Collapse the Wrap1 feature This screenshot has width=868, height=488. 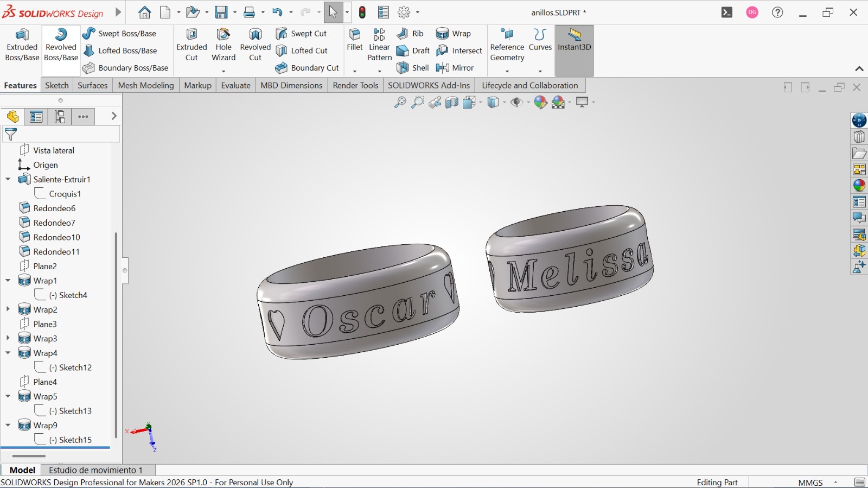click(x=8, y=281)
